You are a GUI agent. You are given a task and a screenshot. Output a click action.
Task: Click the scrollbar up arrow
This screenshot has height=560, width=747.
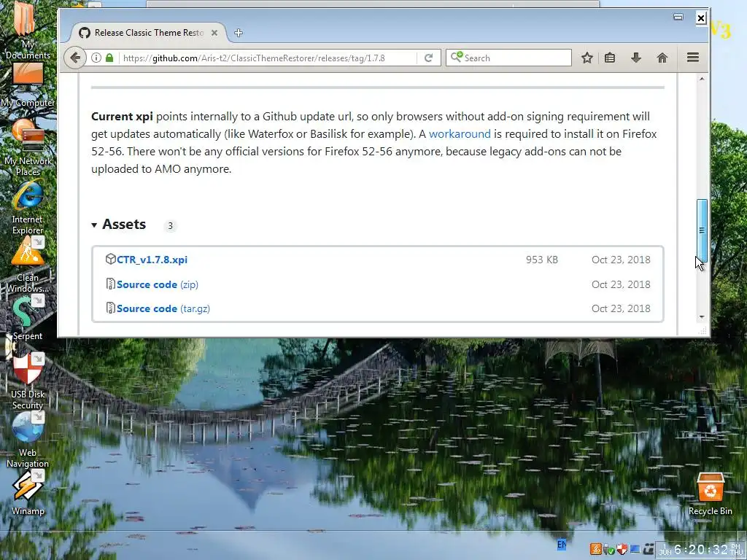702,79
